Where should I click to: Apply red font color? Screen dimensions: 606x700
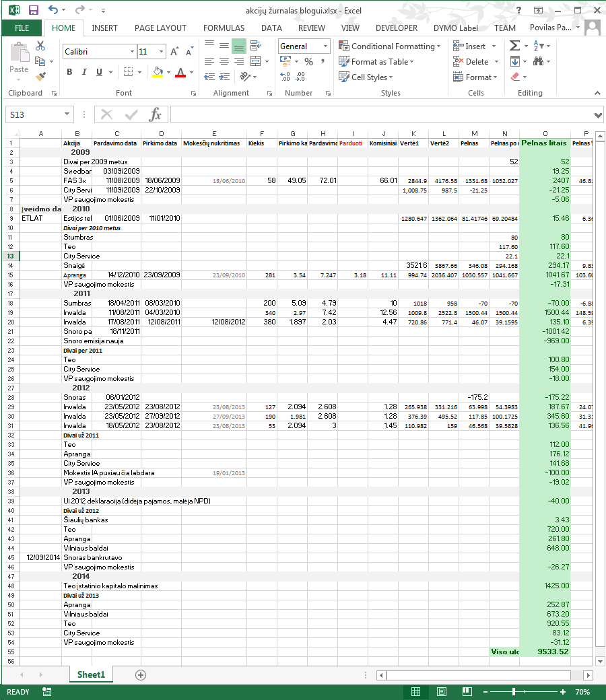click(x=180, y=72)
